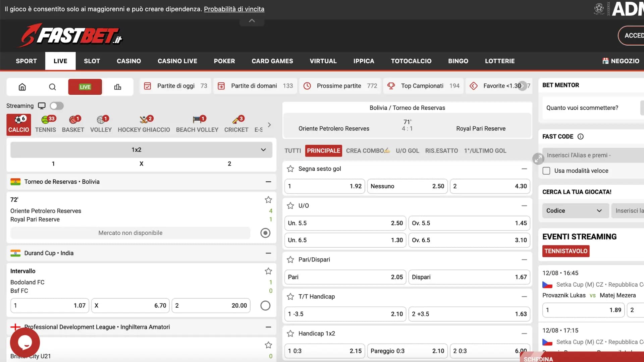
Task: Click the Tennis sport icon
Action: pyautogui.click(x=45, y=124)
